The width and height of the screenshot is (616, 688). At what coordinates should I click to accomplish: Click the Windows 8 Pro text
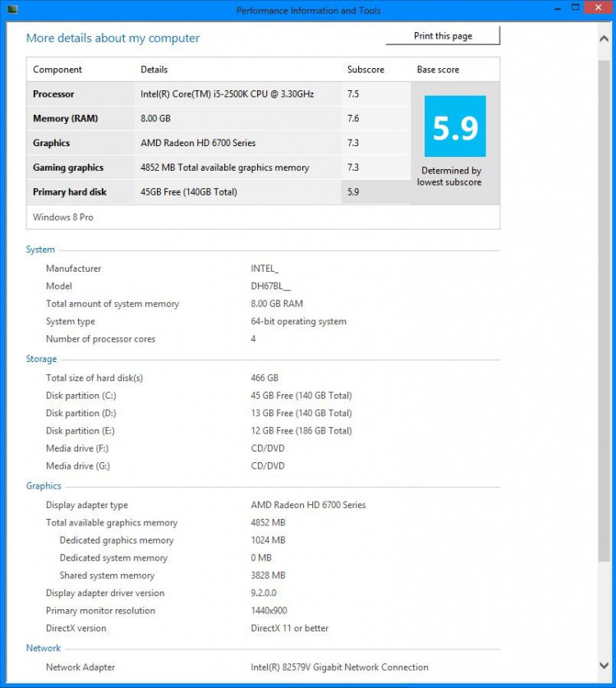coord(62,218)
